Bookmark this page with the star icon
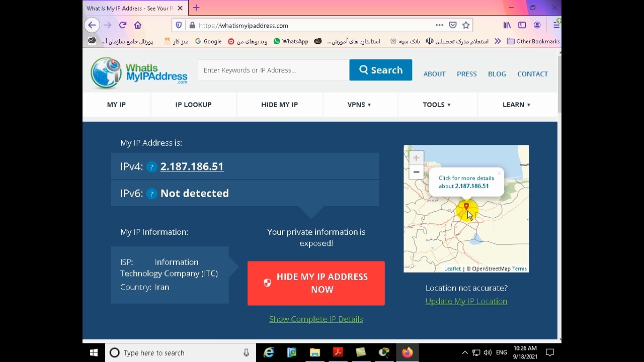Image resolution: width=644 pixels, height=362 pixels. (x=466, y=25)
